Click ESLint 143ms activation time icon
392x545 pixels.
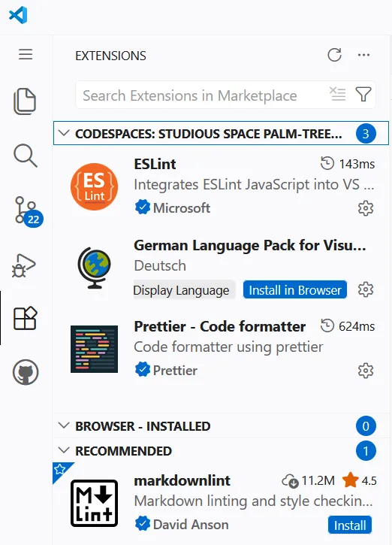coord(327,163)
